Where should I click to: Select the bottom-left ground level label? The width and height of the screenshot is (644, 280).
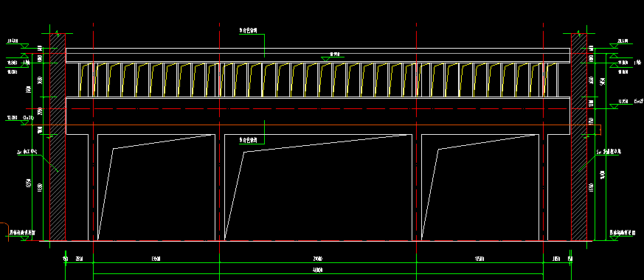(x=22, y=232)
